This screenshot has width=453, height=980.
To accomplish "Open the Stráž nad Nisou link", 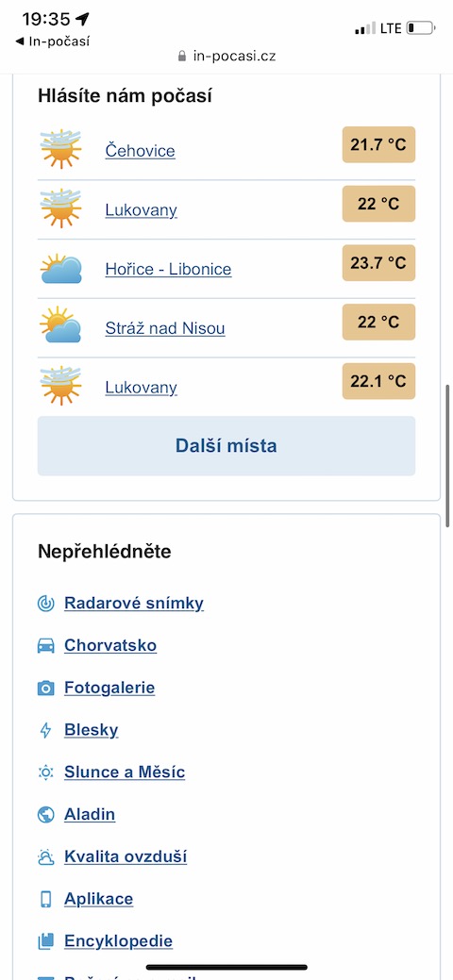I will click(165, 328).
